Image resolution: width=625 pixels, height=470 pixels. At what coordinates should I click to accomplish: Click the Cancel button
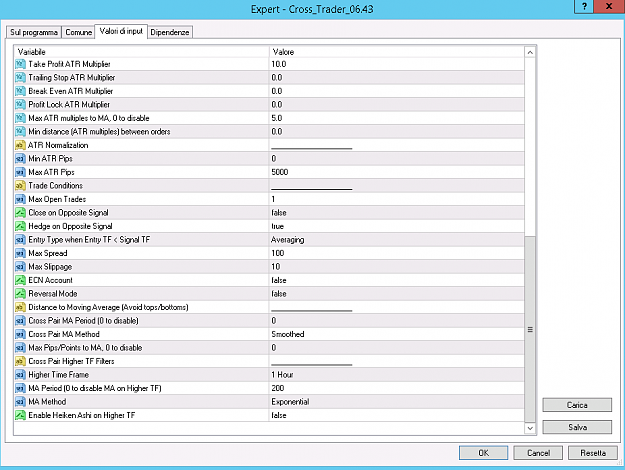pos(538,453)
